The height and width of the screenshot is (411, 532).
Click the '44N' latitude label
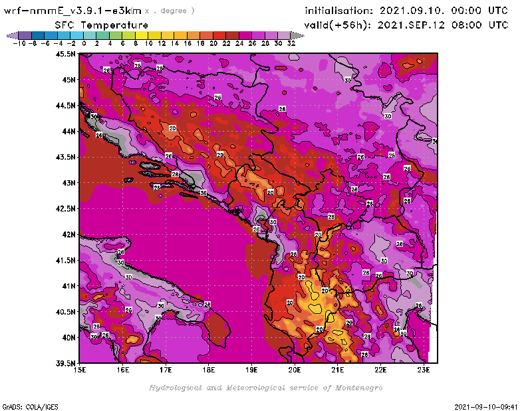tap(68, 131)
